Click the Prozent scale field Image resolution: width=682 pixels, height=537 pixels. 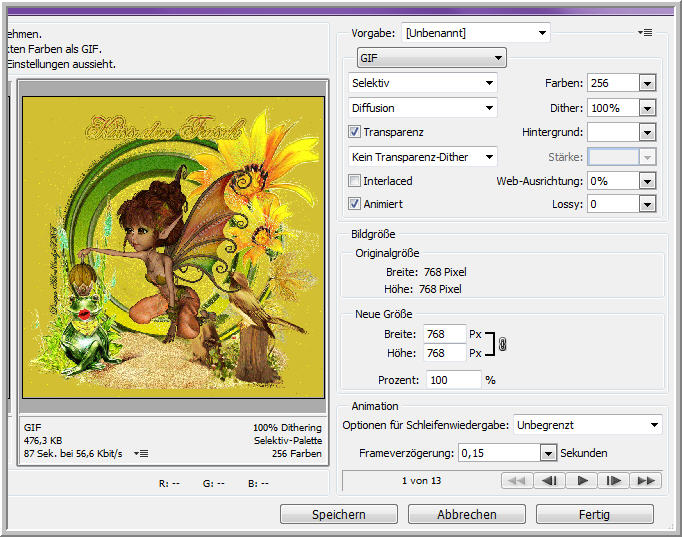[454, 380]
